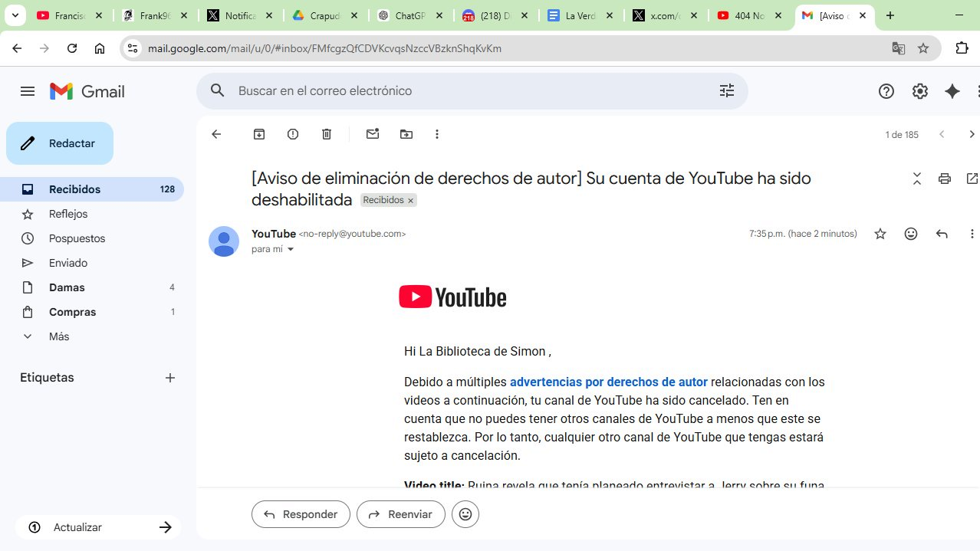The width and height of the screenshot is (980, 551).
Task: Navigate browser back
Action: click(17, 48)
